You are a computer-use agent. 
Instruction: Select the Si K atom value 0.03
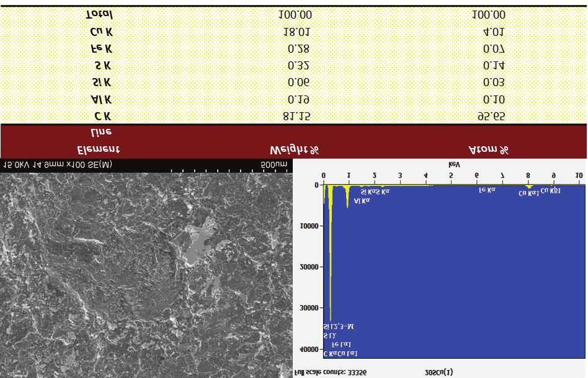pyautogui.click(x=494, y=82)
